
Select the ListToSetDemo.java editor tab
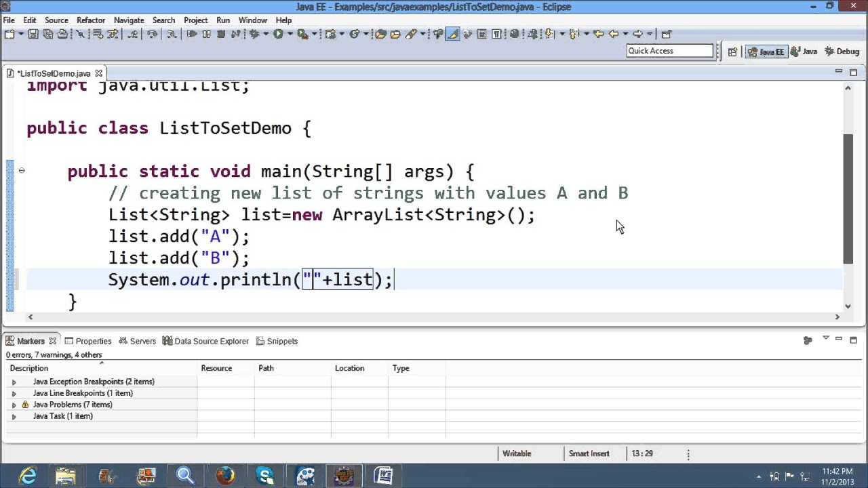pyautogui.click(x=54, y=73)
